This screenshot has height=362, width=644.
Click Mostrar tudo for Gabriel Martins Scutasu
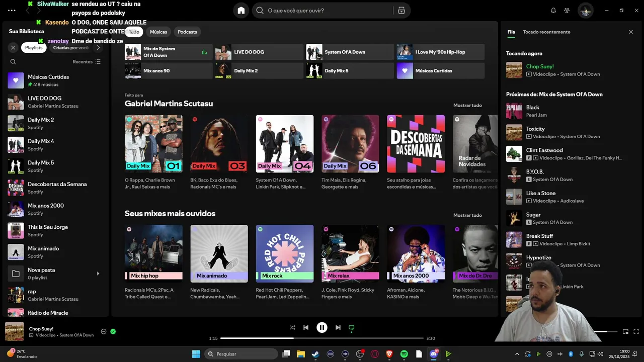click(x=467, y=105)
